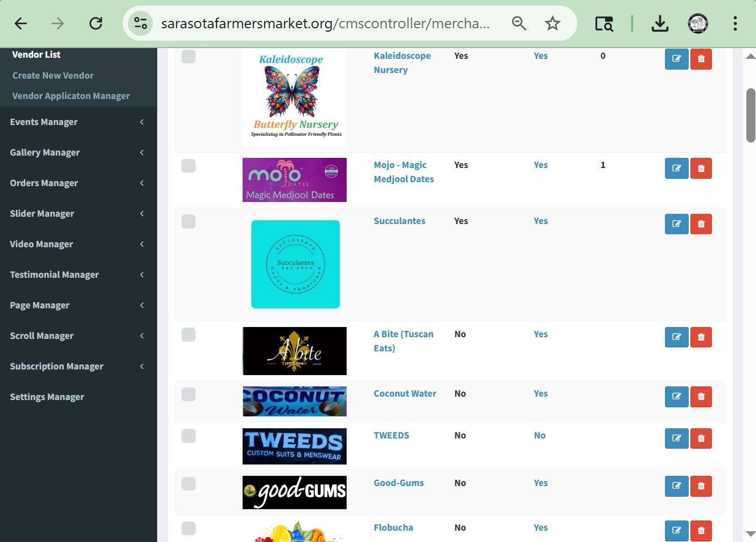Expand Gallery Manager in sidebar

click(x=77, y=153)
